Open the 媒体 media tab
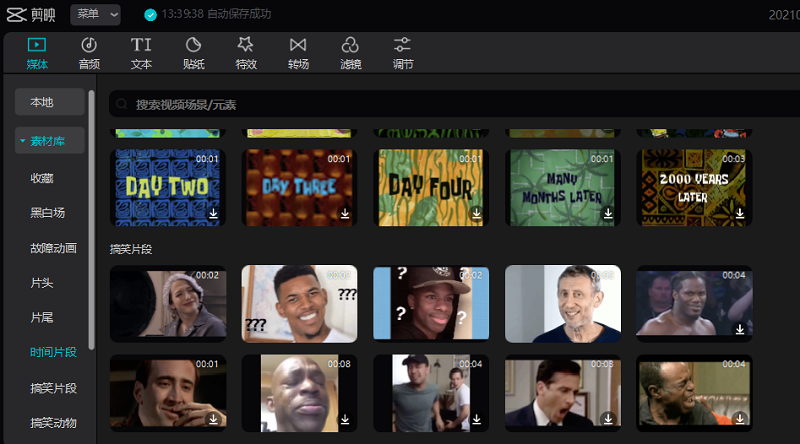 37,53
